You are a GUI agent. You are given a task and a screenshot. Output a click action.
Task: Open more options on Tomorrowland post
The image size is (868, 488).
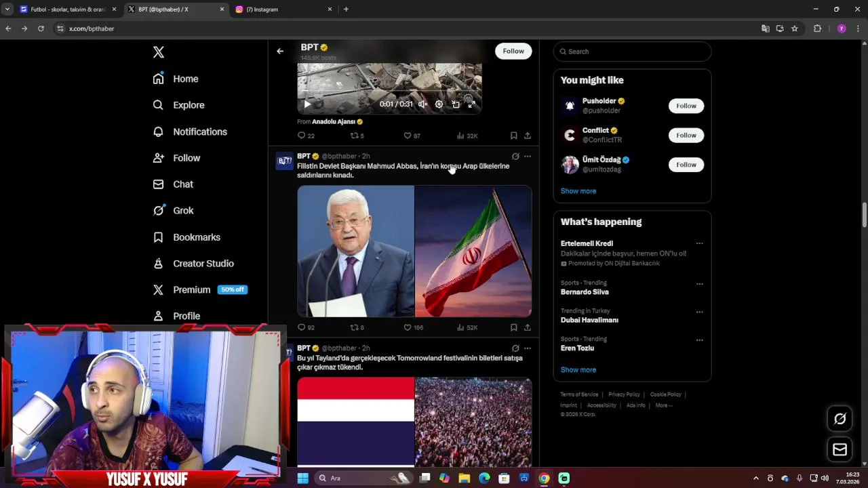click(x=528, y=348)
